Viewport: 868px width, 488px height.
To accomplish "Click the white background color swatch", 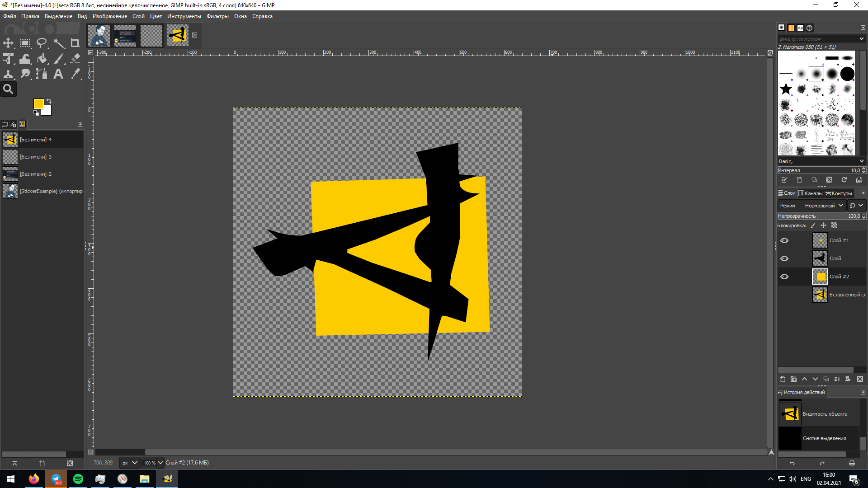I will pos(47,111).
